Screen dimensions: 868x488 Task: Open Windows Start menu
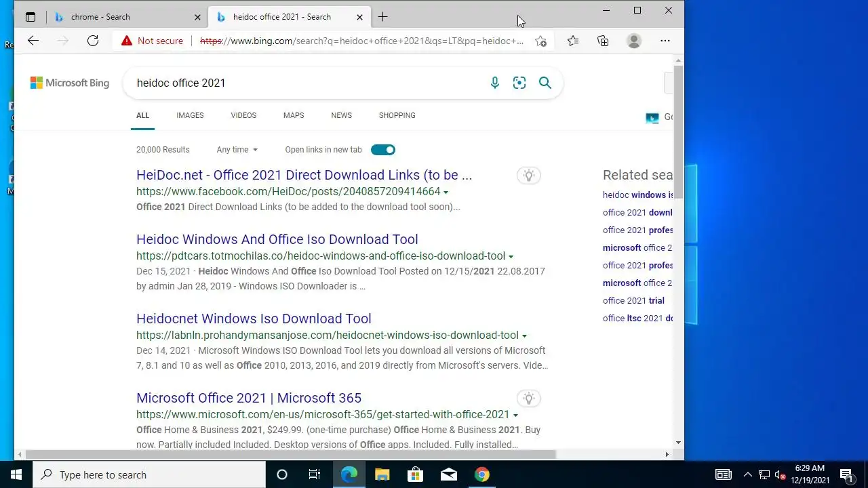click(x=16, y=474)
